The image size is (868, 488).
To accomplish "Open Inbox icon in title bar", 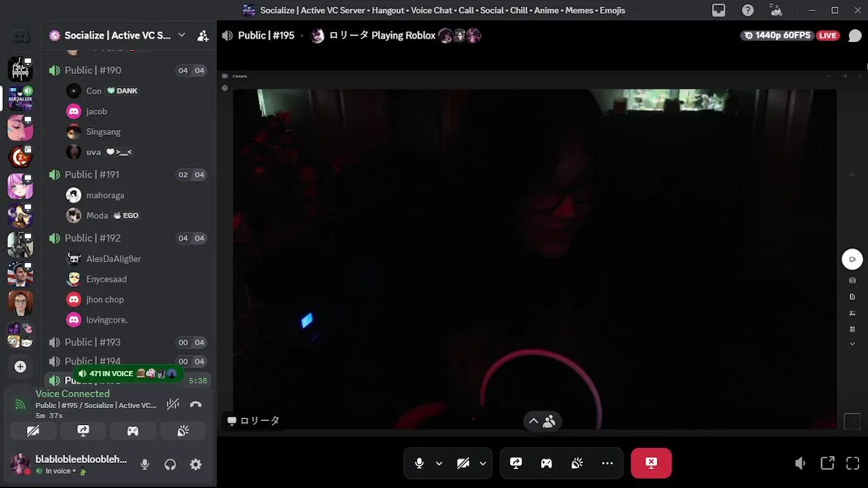I will tap(719, 10).
